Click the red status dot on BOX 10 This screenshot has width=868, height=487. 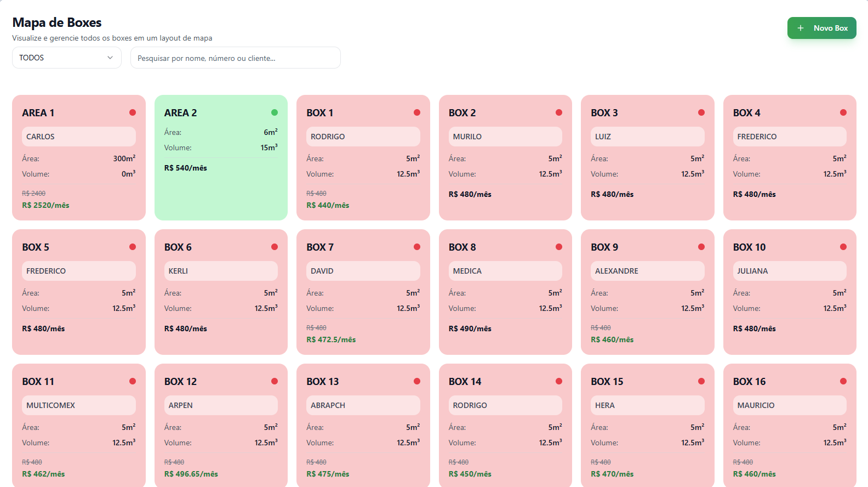click(x=843, y=247)
